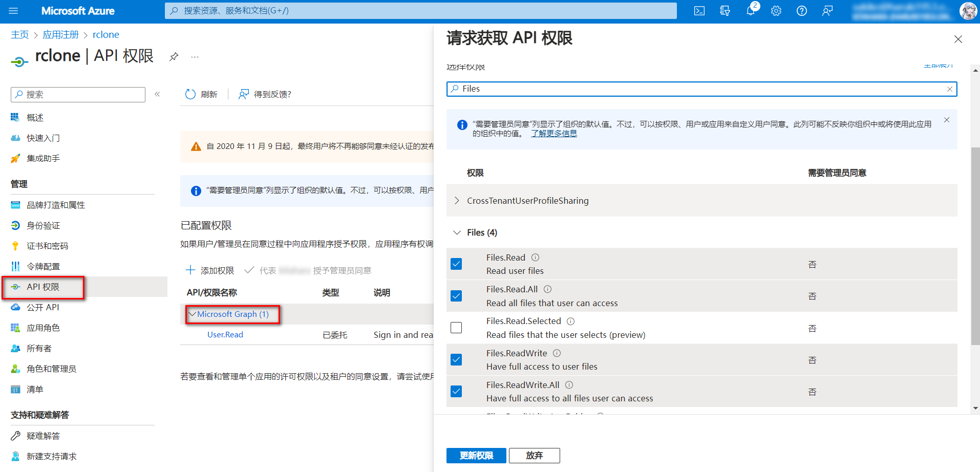Open the portal hamburger menu

(x=13, y=11)
